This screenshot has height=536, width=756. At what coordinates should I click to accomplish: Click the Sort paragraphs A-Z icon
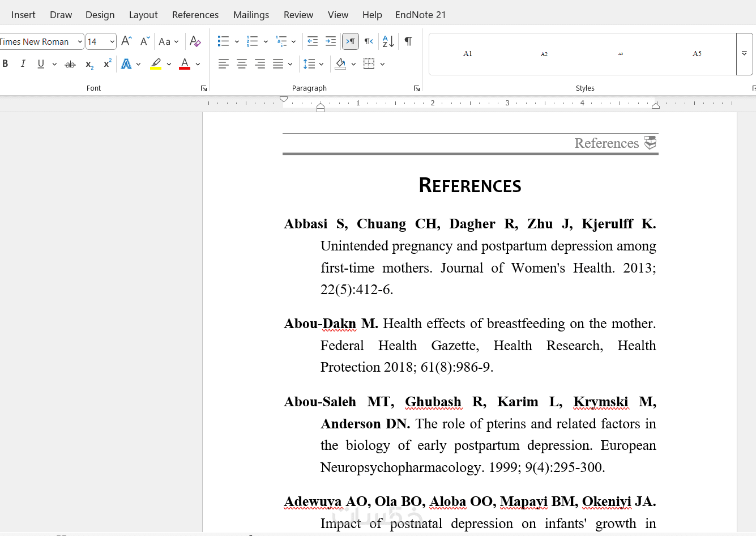[x=388, y=41]
